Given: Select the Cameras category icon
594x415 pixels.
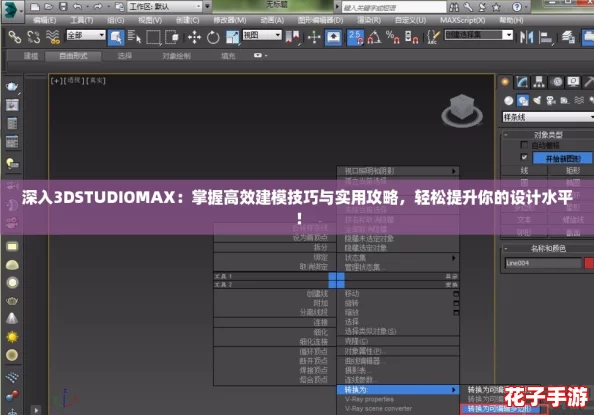Looking at the screenshot, I should pyautogui.click(x=551, y=100).
